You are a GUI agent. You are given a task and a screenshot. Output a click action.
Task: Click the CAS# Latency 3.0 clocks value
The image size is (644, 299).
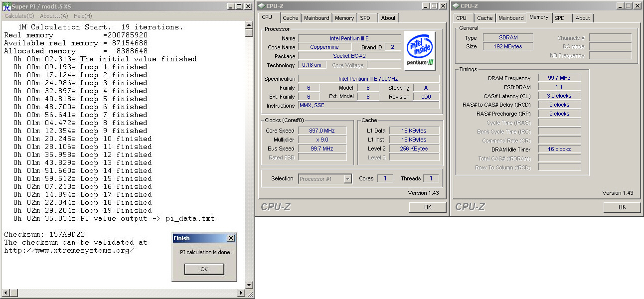[560, 96]
